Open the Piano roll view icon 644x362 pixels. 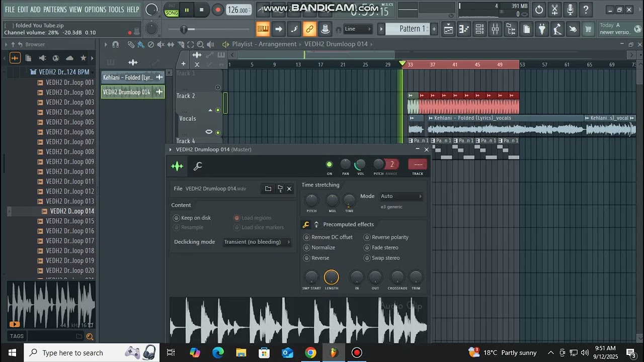[x=464, y=29]
